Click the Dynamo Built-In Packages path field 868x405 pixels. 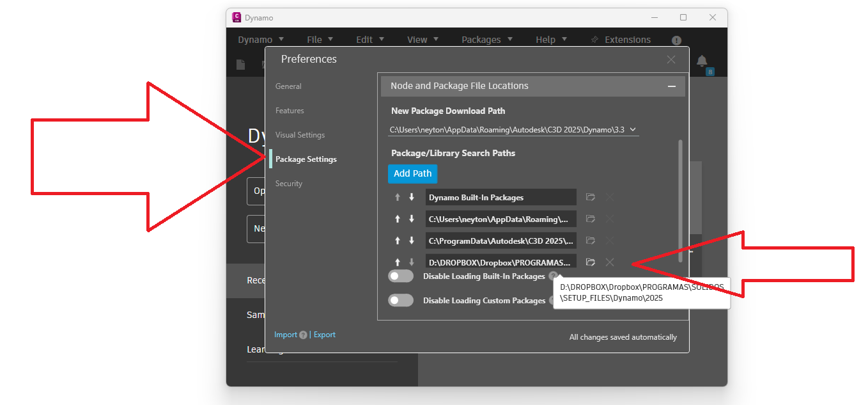[x=501, y=197]
